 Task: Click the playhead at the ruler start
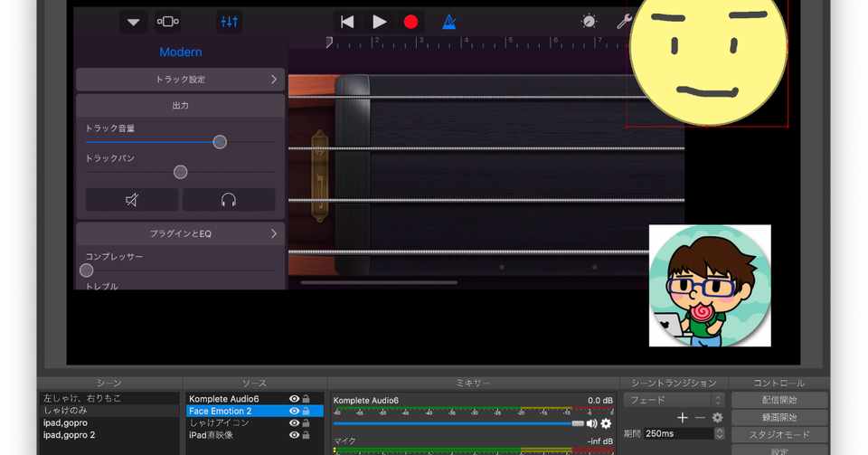click(x=329, y=43)
